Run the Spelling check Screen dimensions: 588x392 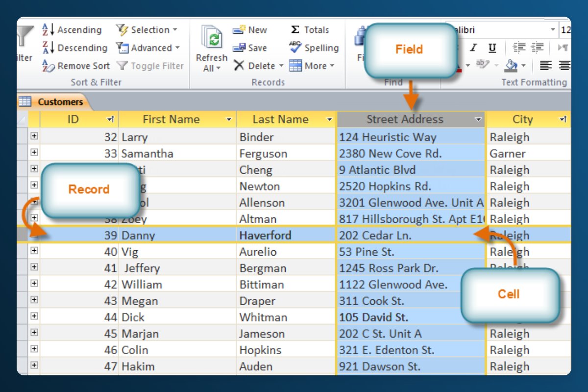[x=314, y=48]
